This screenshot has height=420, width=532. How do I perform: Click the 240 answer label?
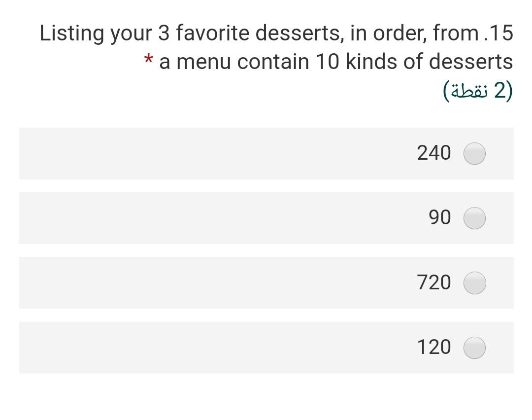click(434, 153)
